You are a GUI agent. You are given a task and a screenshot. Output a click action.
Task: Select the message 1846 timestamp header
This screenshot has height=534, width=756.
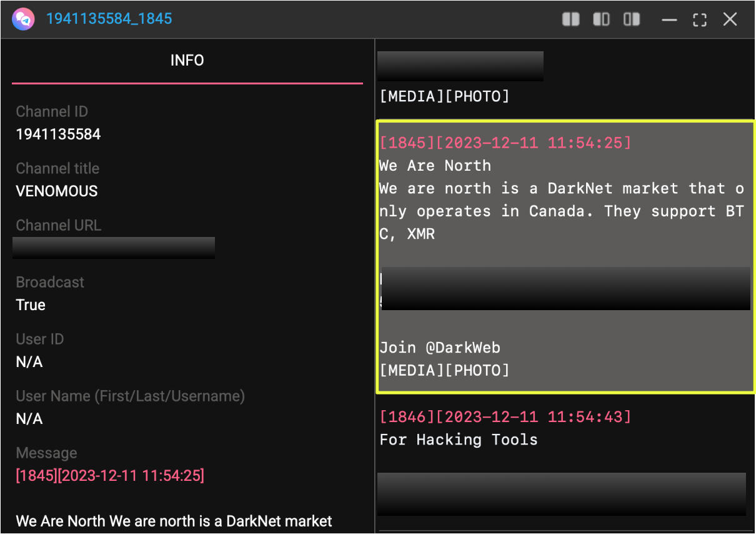pos(505,417)
